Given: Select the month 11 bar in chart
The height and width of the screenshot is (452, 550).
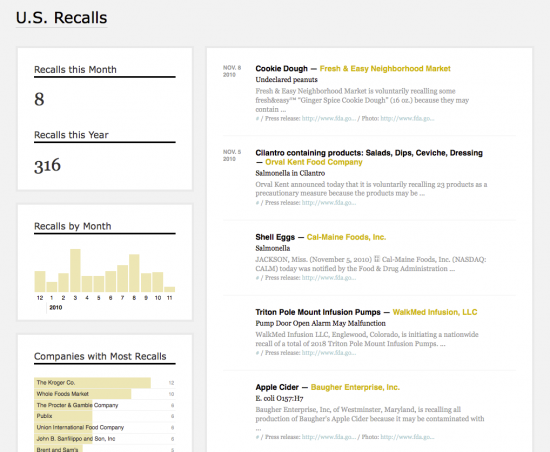Looking at the screenshot, I should 169,289.
